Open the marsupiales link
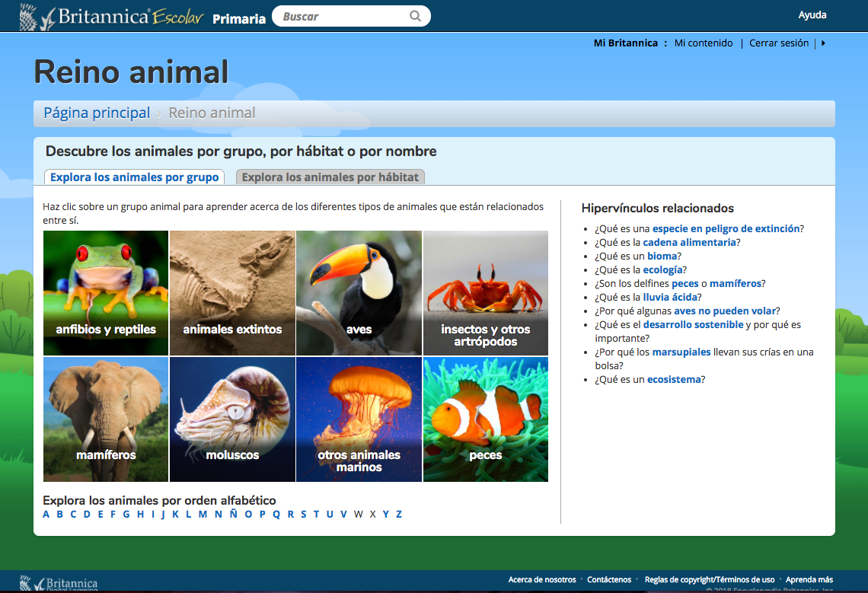This screenshot has height=593, width=868. (681, 352)
